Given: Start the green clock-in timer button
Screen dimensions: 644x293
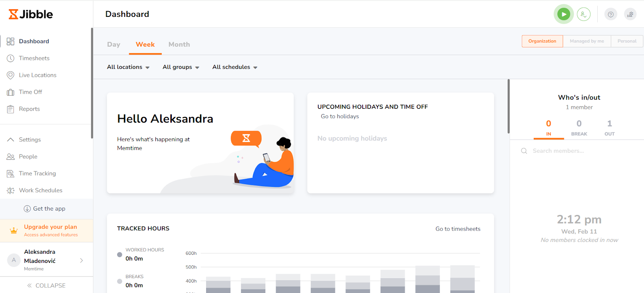Looking at the screenshot, I should [563, 14].
